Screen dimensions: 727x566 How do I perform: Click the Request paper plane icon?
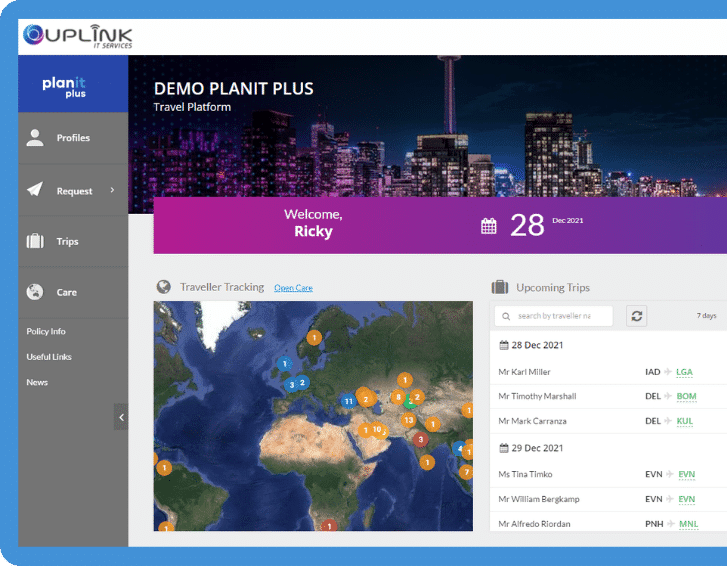35,190
